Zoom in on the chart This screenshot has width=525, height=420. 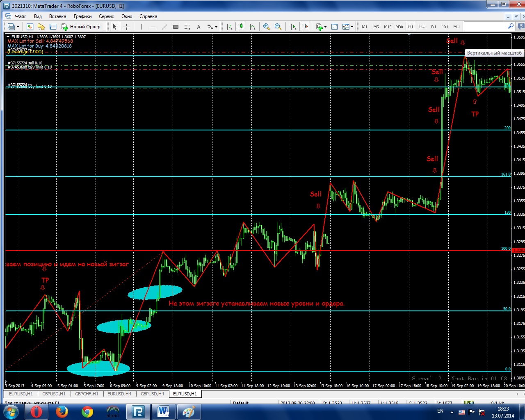pos(267,27)
